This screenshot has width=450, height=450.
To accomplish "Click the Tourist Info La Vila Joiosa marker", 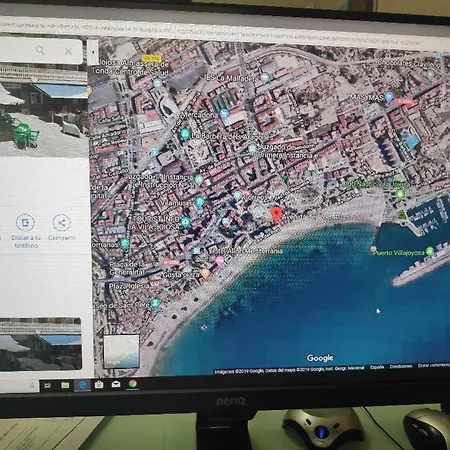I will [x=185, y=222].
